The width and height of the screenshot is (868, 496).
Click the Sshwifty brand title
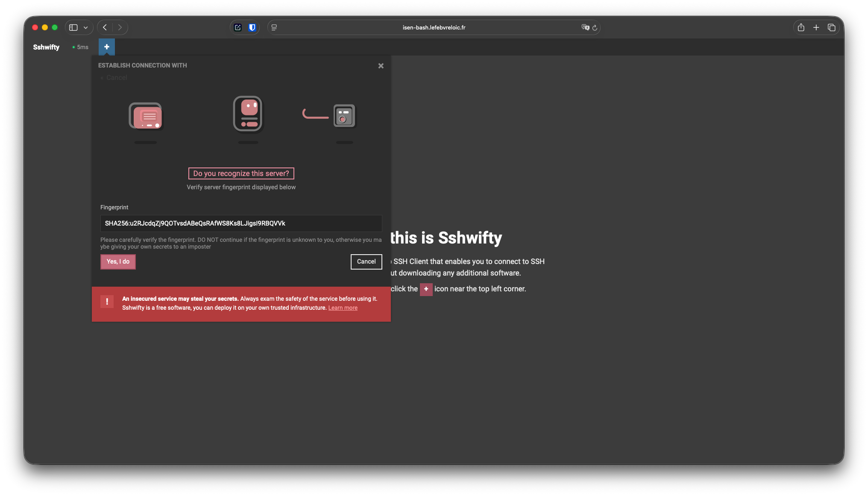(46, 47)
